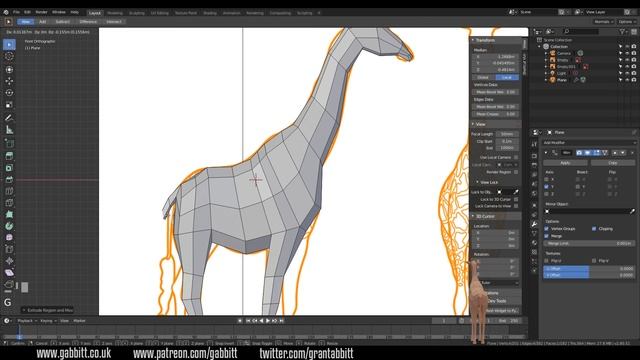Select the Select Box tool

tap(9, 44)
